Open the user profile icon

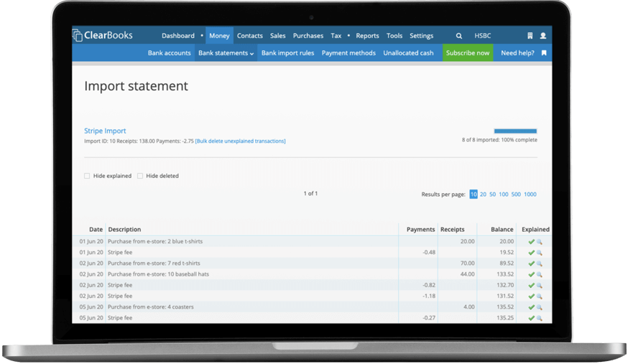coord(543,36)
